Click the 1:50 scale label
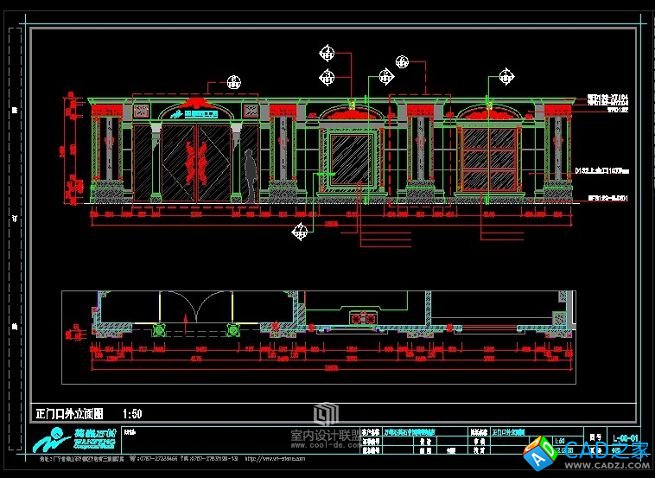Image resolution: width=655 pixels, height=478 pixels. click(x=133, y=413)
